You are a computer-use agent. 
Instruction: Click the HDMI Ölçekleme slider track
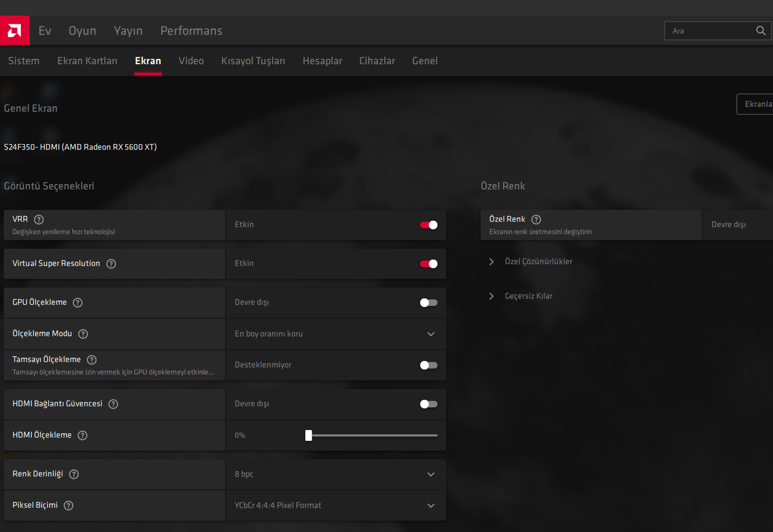[372, 435]
